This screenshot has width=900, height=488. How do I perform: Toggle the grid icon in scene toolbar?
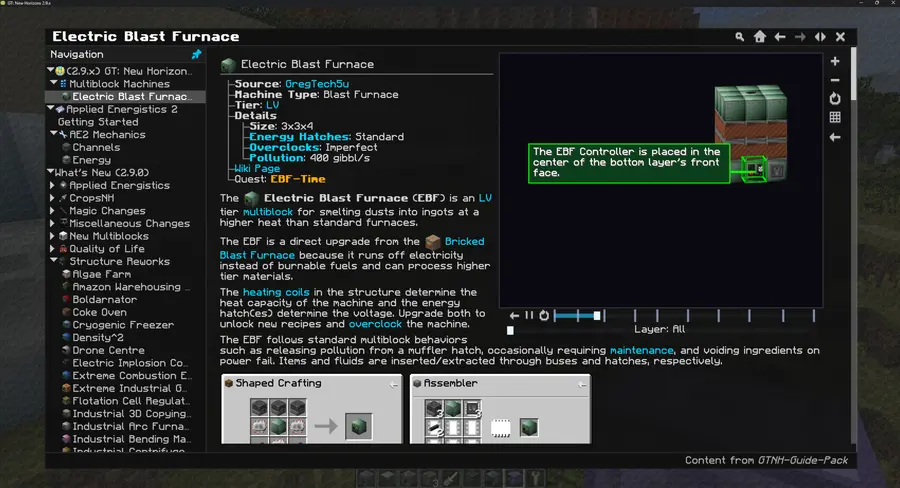pos(835,118)
